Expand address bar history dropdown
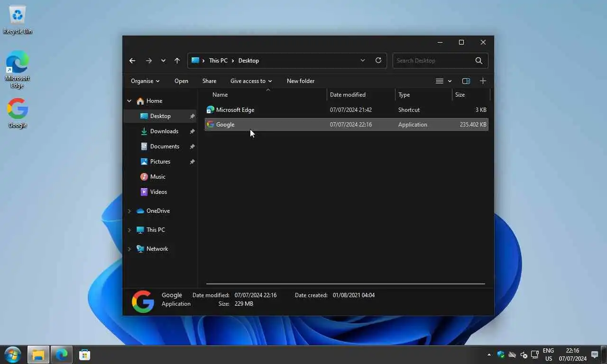Image resolution: width=607 pixels, height=364 pixels. [x=363, y=60]
